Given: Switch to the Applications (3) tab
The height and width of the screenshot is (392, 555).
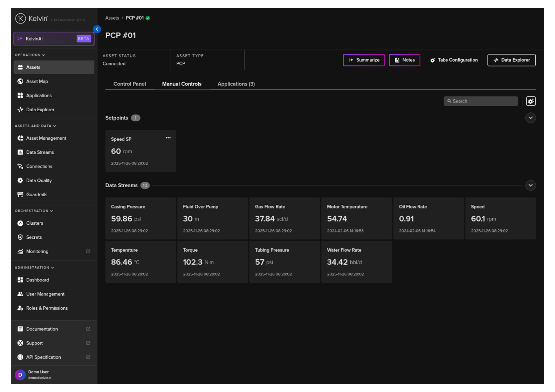Looking at the screenshot, I should (x=236, y=84).
